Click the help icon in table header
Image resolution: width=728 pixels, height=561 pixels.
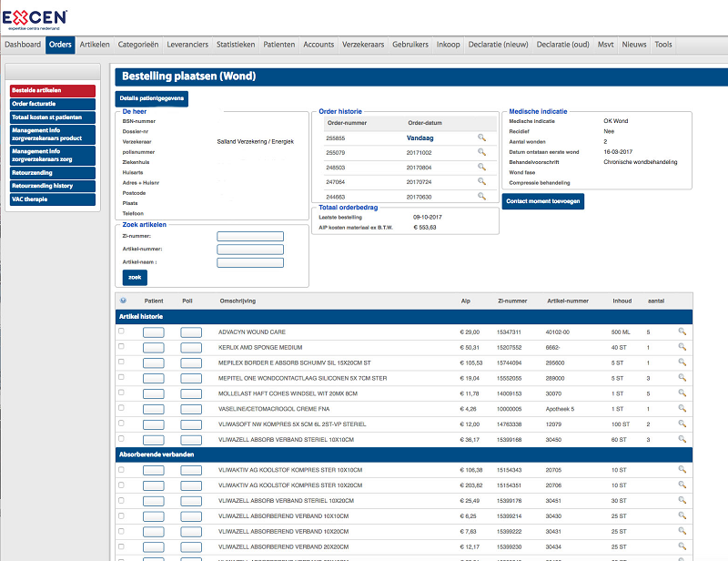[123, 301]
